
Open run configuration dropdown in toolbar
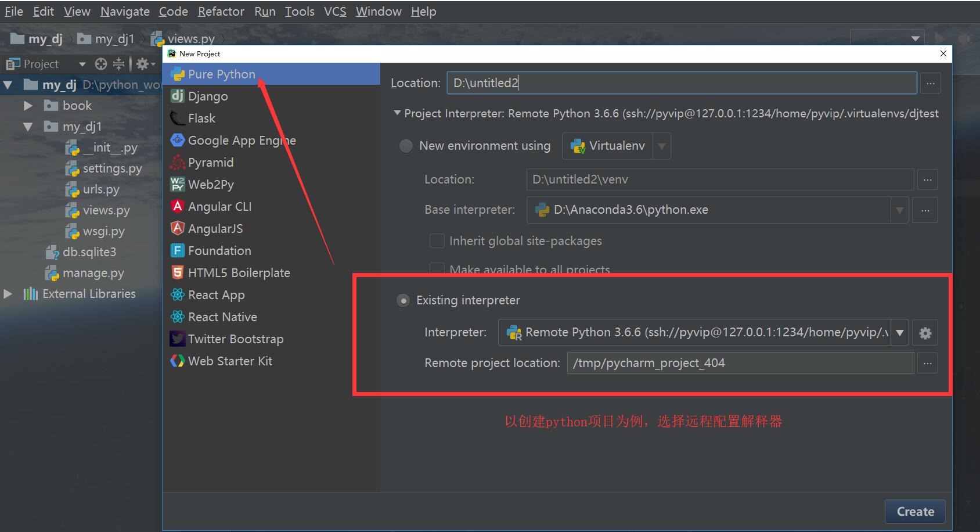click(916, 38)
